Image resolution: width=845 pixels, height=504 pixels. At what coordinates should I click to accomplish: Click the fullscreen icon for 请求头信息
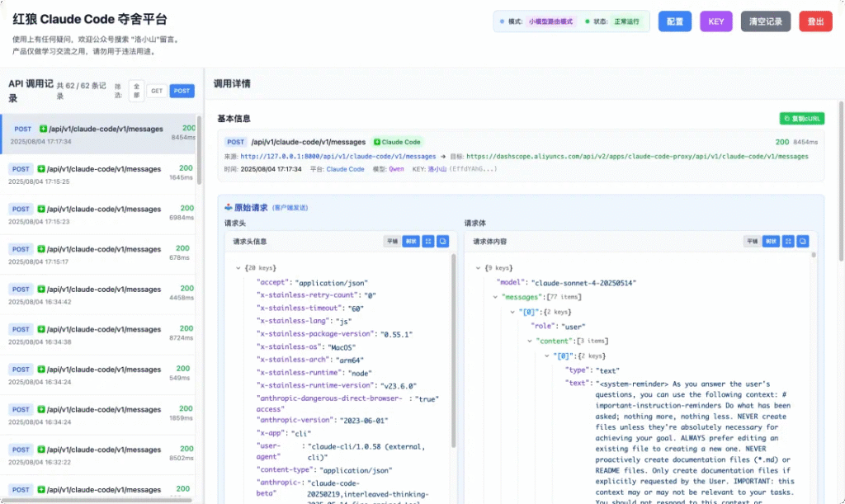coord(428,241)
